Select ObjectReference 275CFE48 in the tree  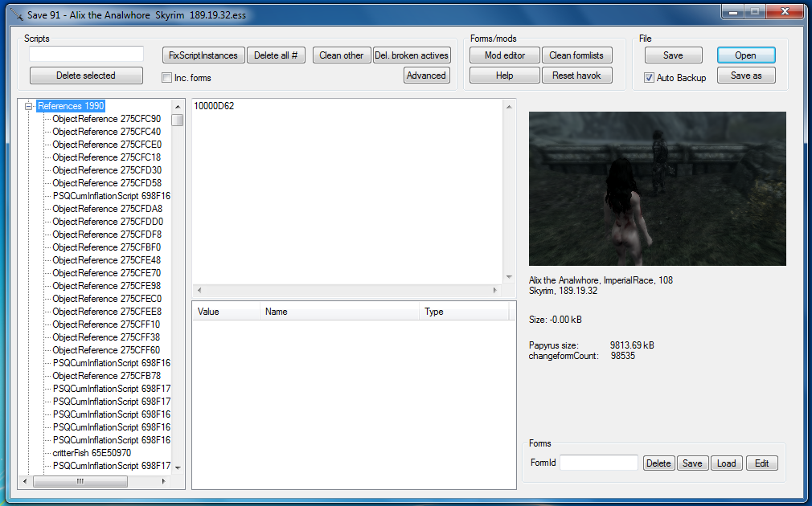(x=106, y=260)
